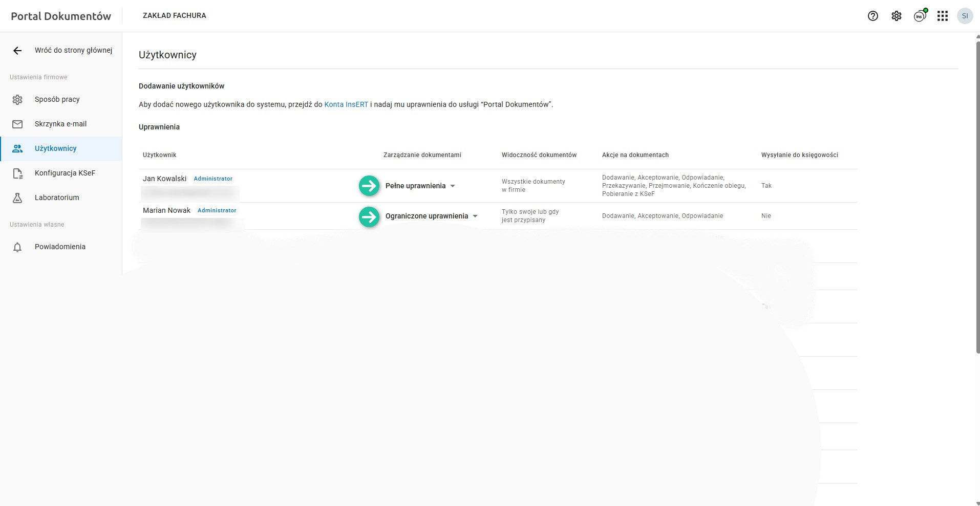
Task: Select Użytkownicy in the sidebar
Action: (56, 148)
